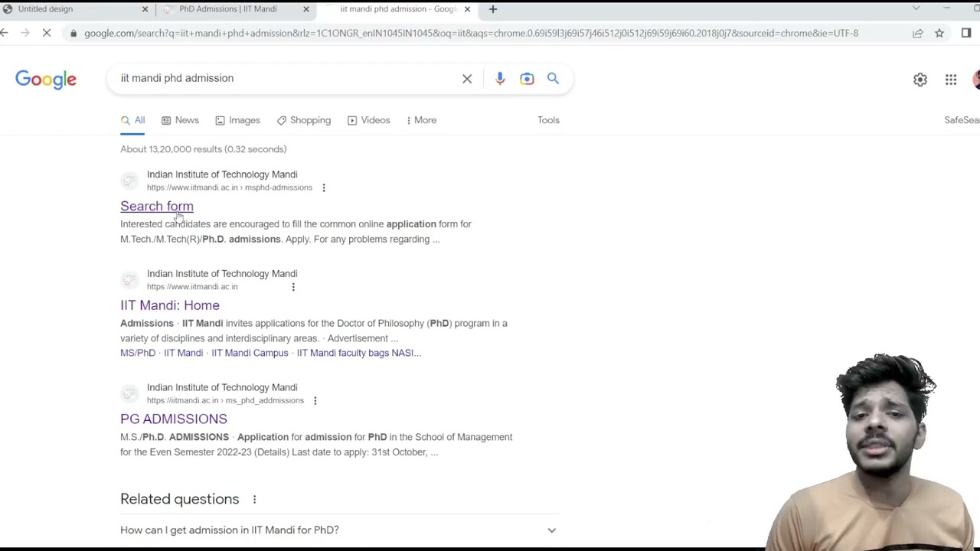Select the Shopping results tab

pos(304,120)
